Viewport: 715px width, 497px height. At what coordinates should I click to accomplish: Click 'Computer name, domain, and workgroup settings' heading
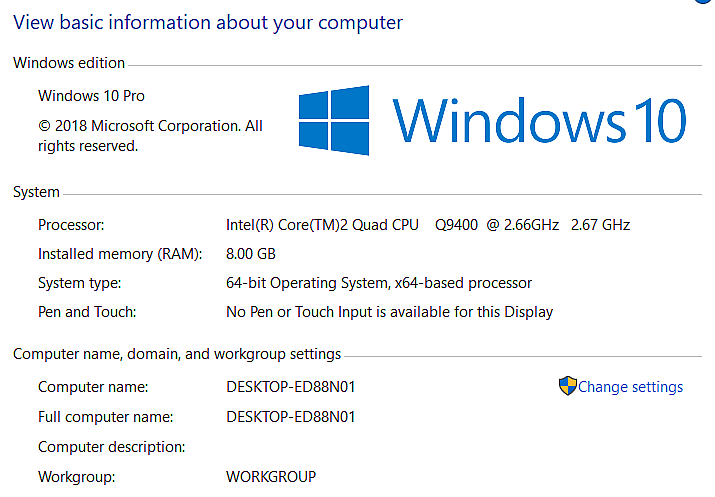click(177, 354)
